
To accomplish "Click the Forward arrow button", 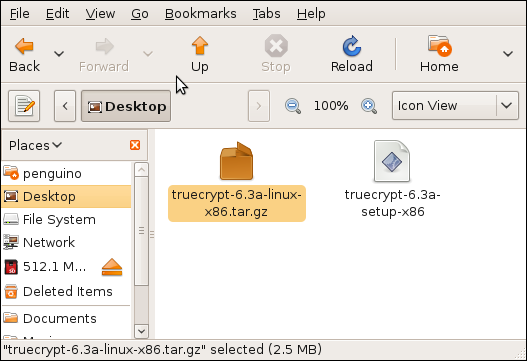I will [104, 54].
